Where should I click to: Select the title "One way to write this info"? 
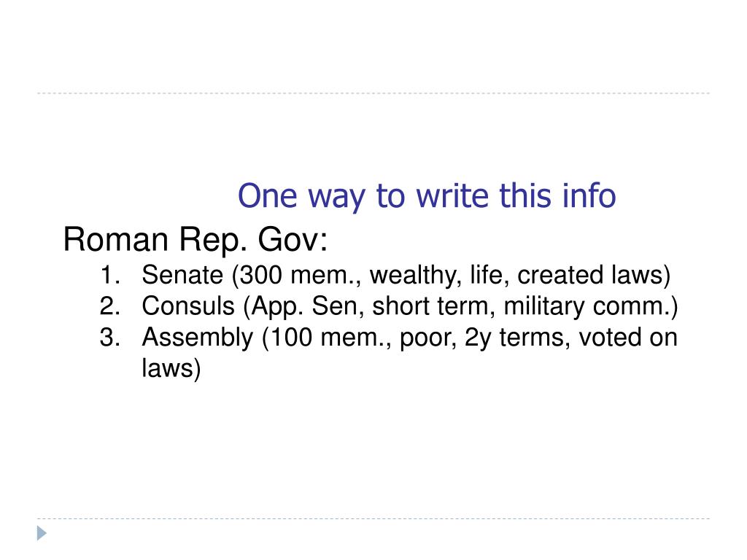pyautogui.click(x=427, y=195)
